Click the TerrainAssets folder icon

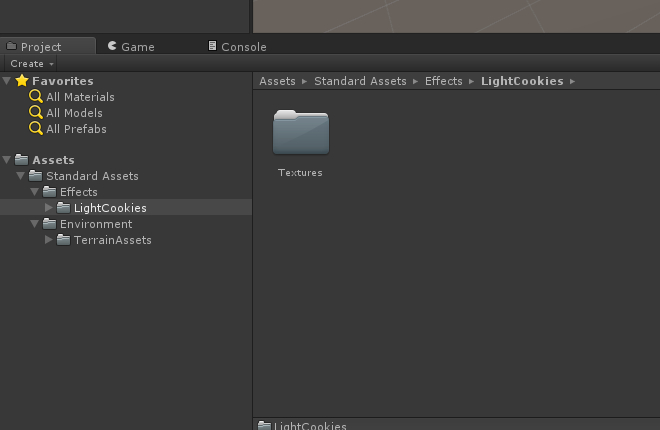click(x=63, y=239)
